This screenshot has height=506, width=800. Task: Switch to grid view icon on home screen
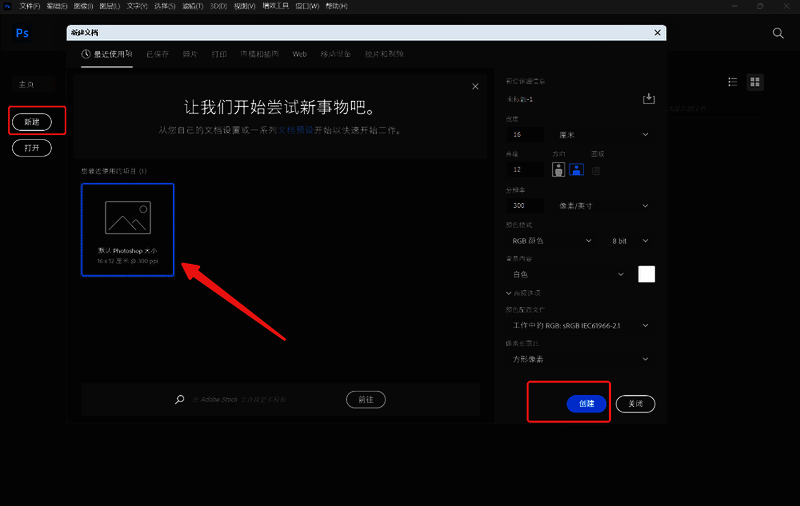point(755,82)
